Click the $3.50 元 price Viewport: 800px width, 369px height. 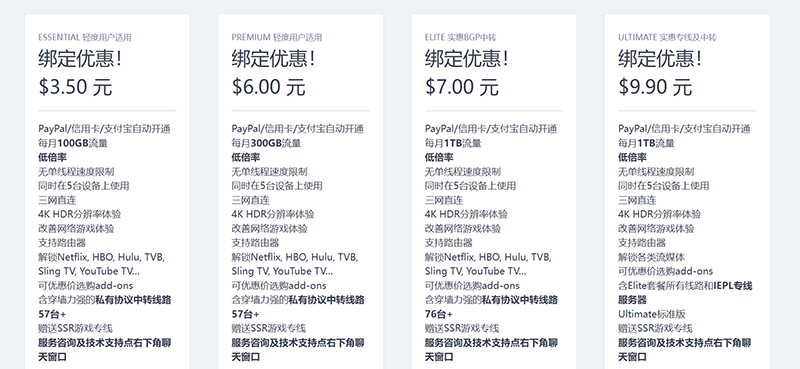[x=75, y=87]
